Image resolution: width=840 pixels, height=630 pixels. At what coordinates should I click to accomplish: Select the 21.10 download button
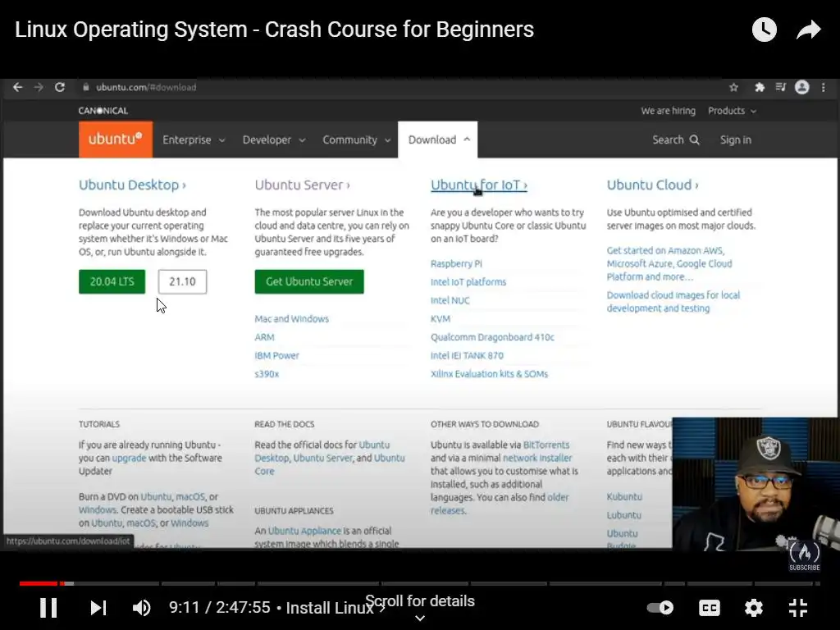point(182,282)
